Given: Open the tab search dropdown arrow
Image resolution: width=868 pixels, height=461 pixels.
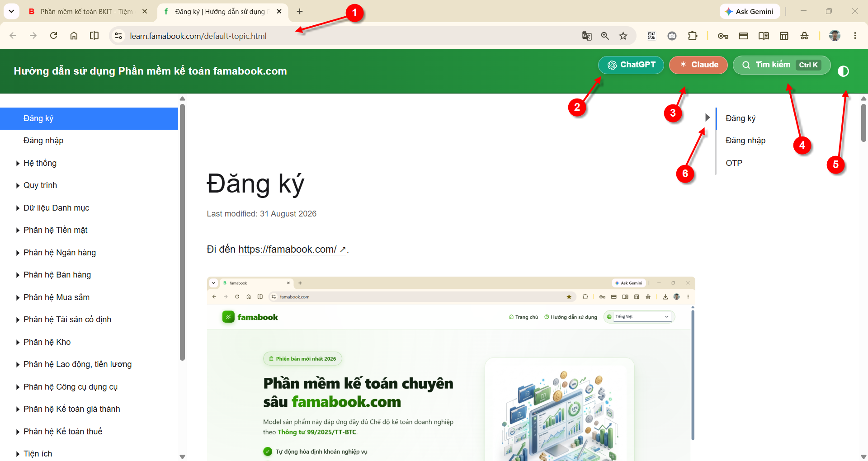Looking at the screenshot, I should 11,11.
